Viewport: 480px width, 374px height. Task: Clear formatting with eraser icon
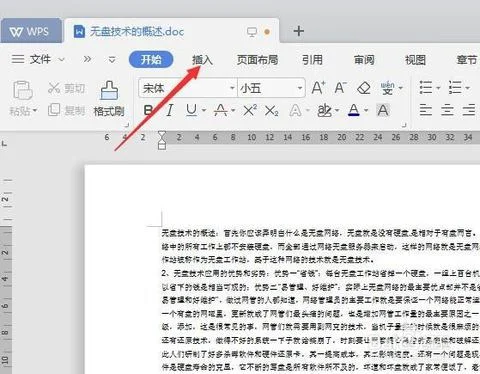(x=363, y=88)
